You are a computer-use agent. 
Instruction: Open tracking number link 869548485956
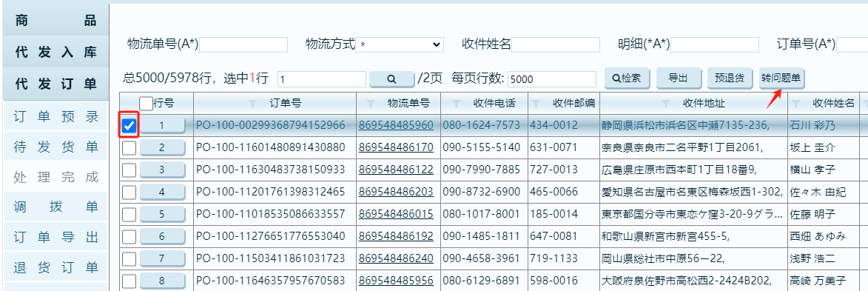tap(397, 281)
